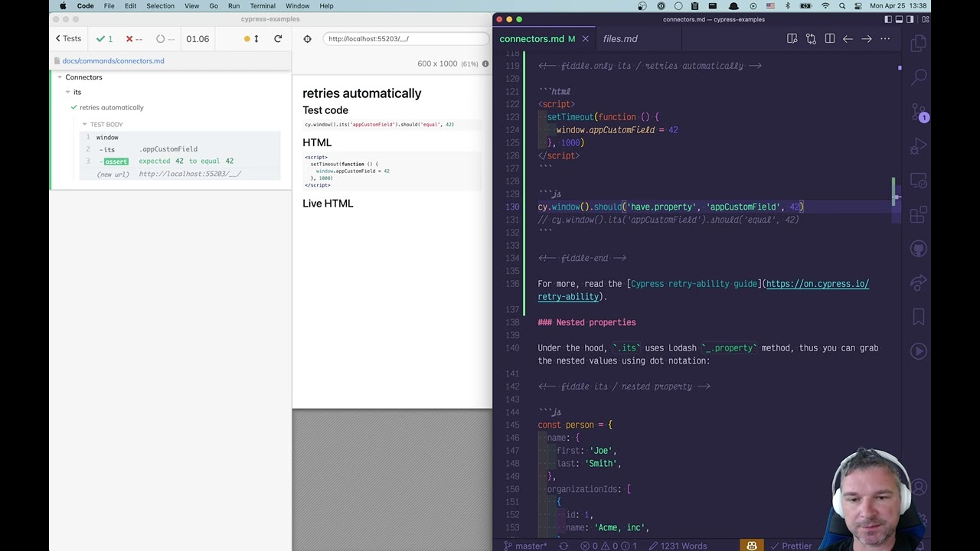The height and width of the screenshot is (551, 980).
Task: Open Source Control view with 1 badge
Action: point(918,113)
